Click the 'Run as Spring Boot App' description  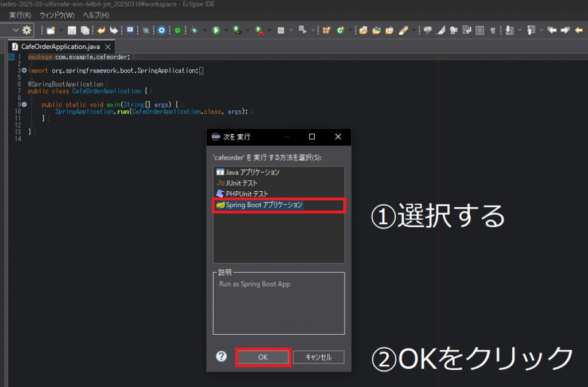[x=254, y=284]
